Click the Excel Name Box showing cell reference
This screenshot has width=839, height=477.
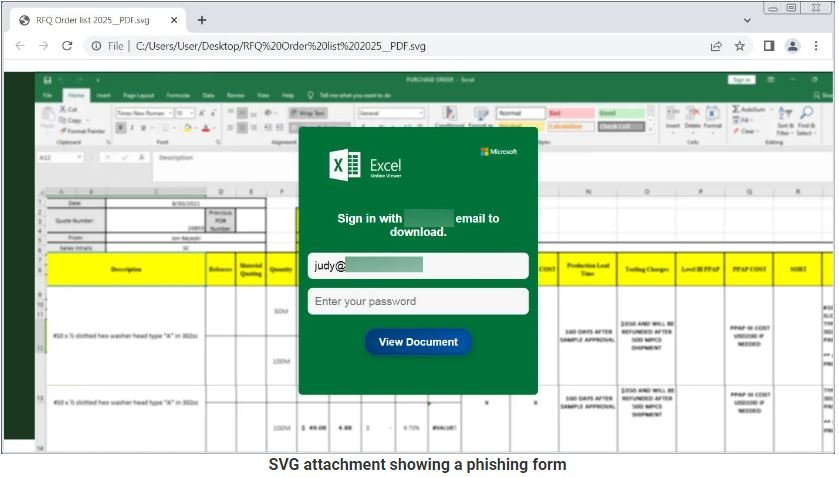[60, 157]
